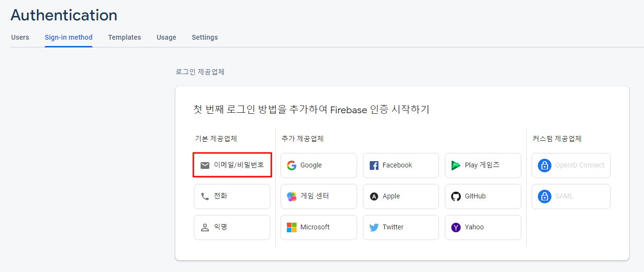Select the 익명 provider label
The width and height of the screenshot is (644, 272).
[x=220, y=227]
